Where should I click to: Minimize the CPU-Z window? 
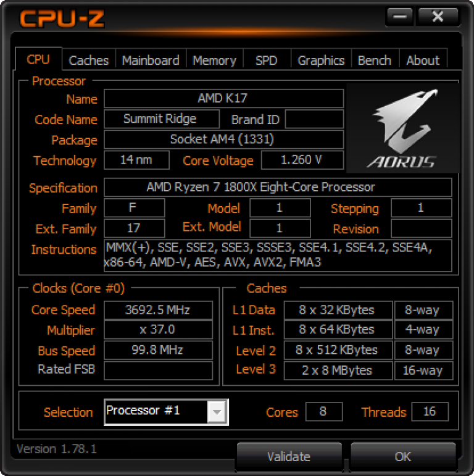pos(400,17)
